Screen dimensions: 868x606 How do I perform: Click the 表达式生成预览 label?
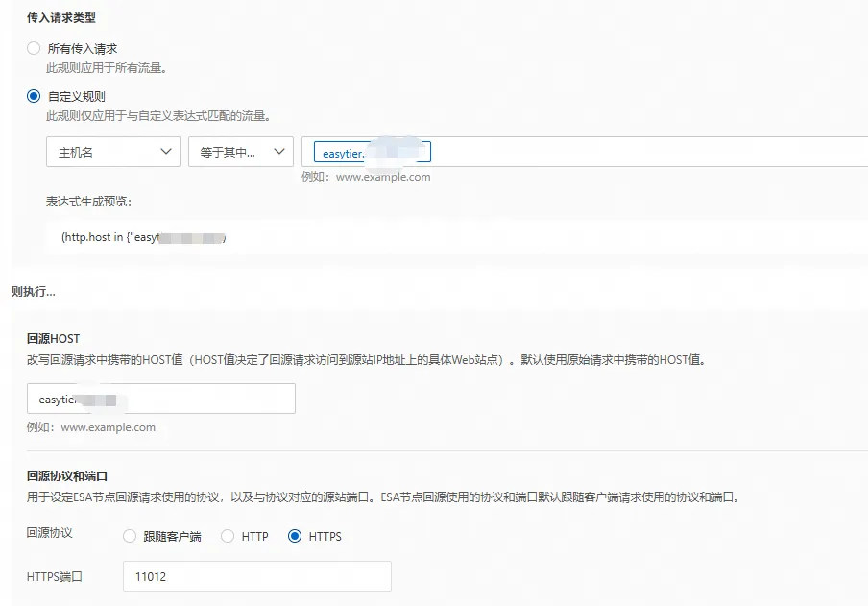click(90, 203)
